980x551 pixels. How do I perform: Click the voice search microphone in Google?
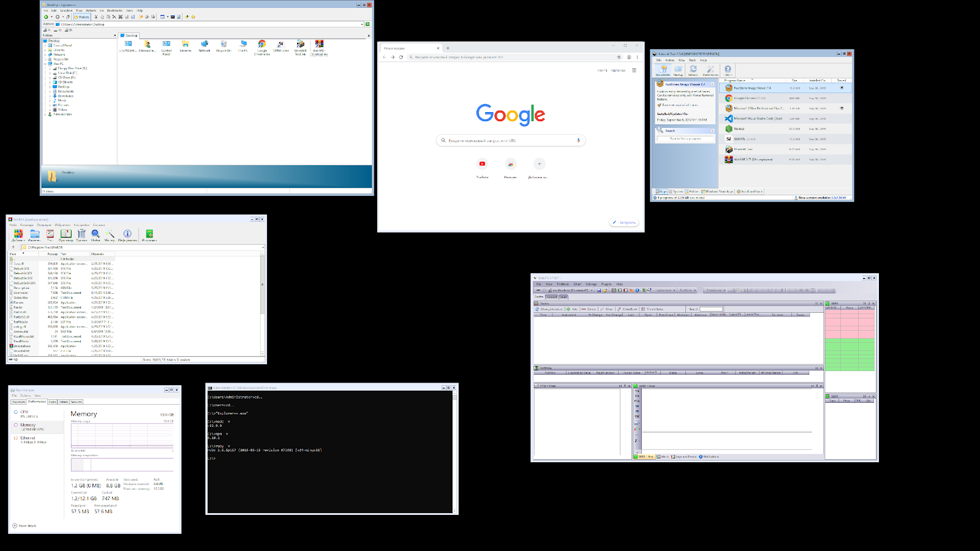point(578,140)
